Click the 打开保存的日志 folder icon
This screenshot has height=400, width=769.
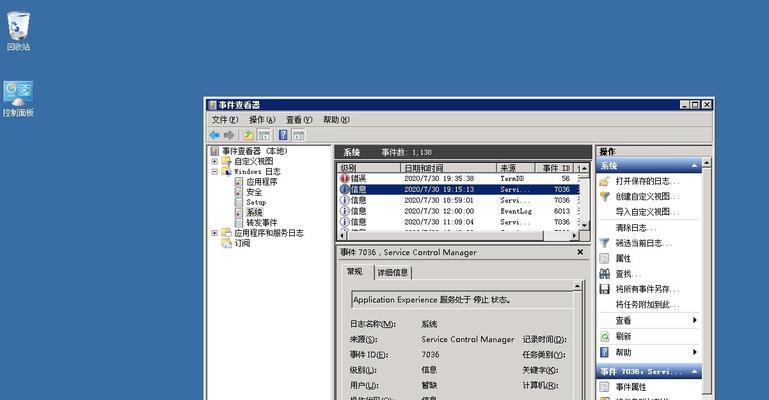(605, 181)
